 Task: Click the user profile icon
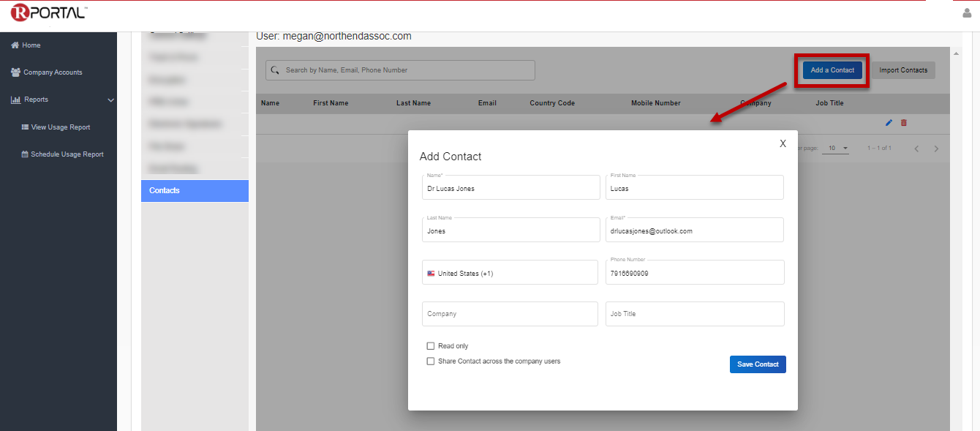968,13
